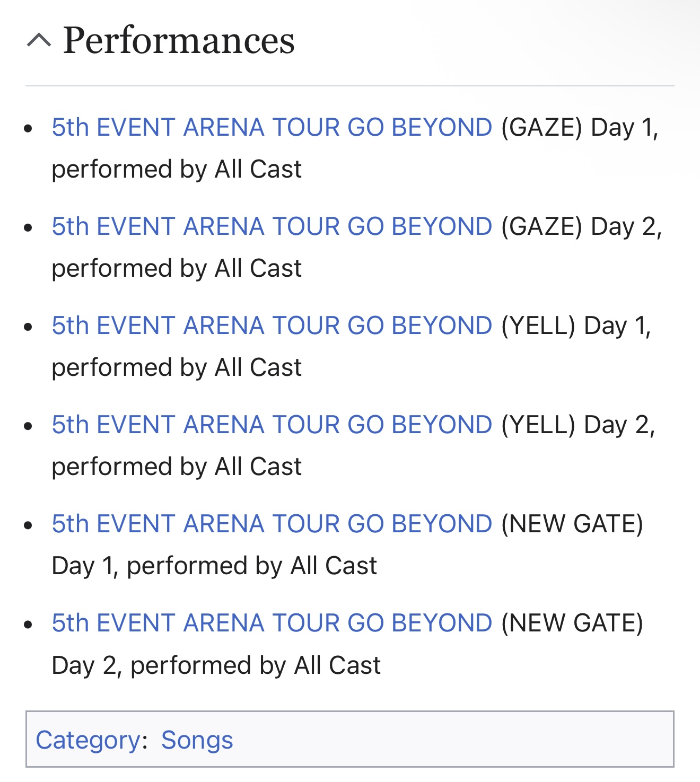Open the Category link
Screen dimensions: 700x782
pyautogui.click(x=88, y=740)
